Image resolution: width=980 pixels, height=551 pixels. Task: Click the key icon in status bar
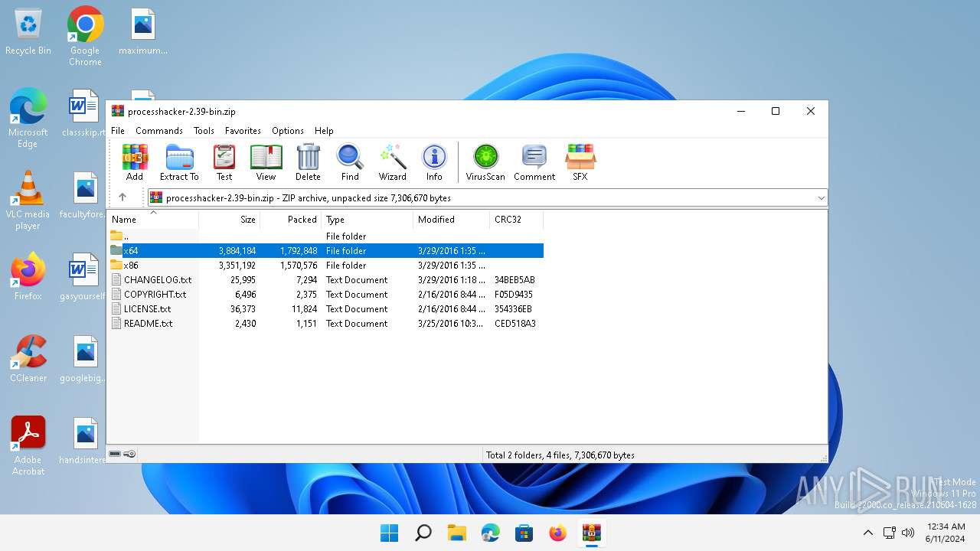(130, 454)
